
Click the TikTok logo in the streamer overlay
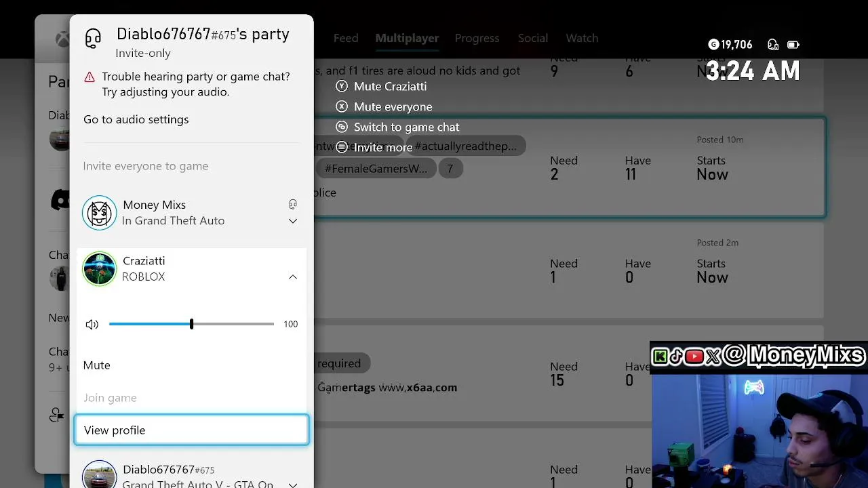pos(675,357)
